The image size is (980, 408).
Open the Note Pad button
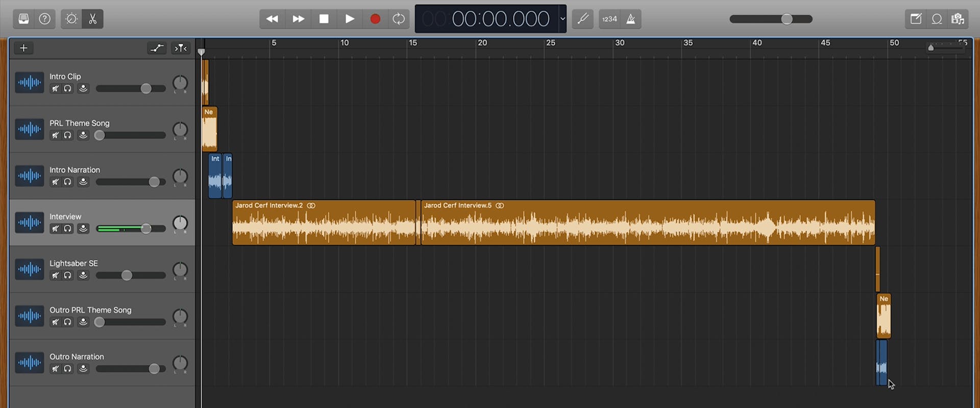click(x=916, y=19)
